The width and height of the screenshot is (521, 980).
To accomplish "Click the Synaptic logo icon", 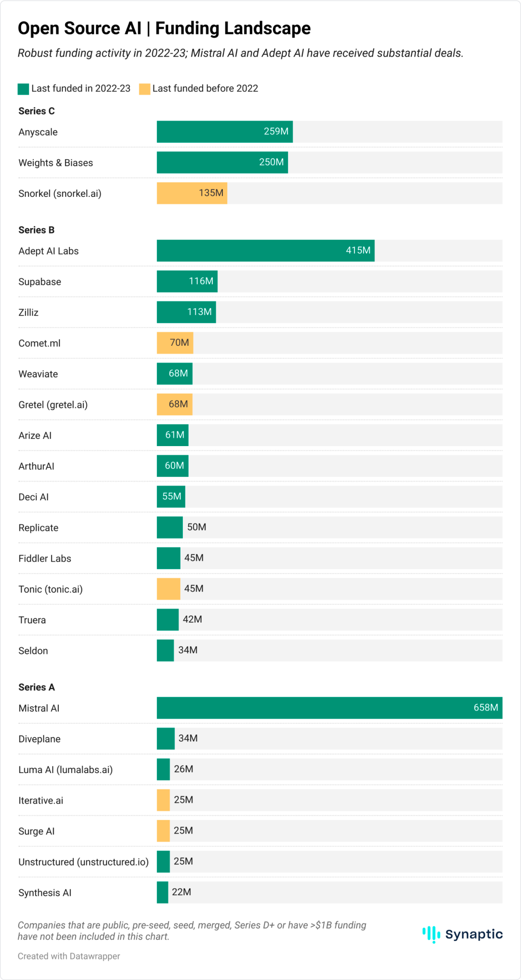I will click(431, 934).
